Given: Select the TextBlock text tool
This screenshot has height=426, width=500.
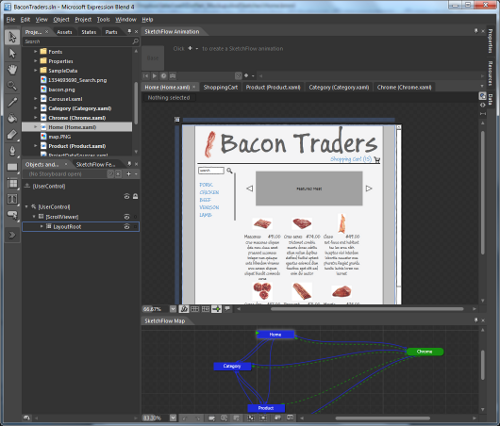Looking at the screenshot, I should [12, 199].
